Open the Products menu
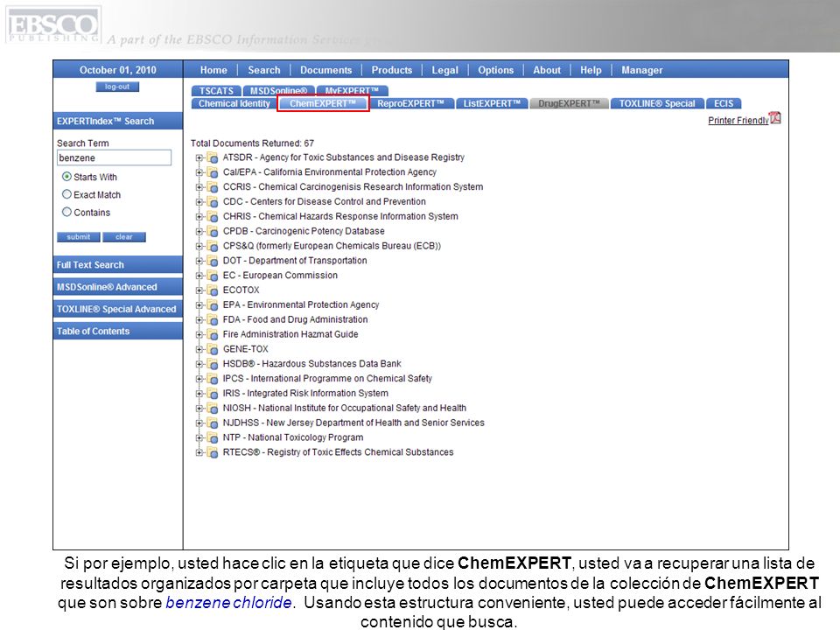Screen dimensions: 840x630 392,70
